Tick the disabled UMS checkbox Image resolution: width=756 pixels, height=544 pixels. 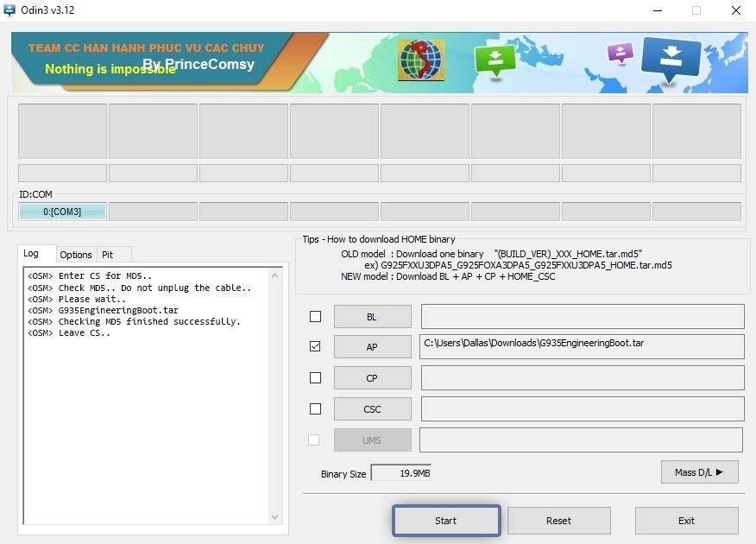314,440
